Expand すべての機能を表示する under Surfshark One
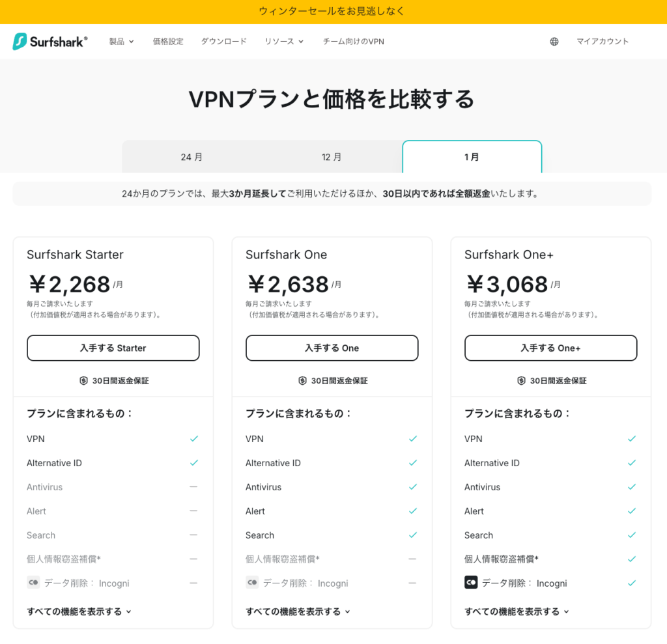The width and height of the screenshot is (667, 644). (297, 611)
